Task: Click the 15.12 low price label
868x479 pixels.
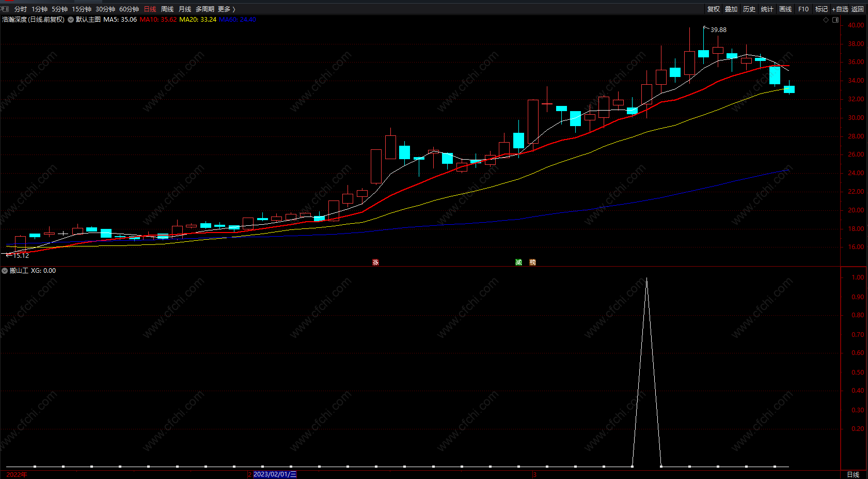Action: (x=21, y=256)
